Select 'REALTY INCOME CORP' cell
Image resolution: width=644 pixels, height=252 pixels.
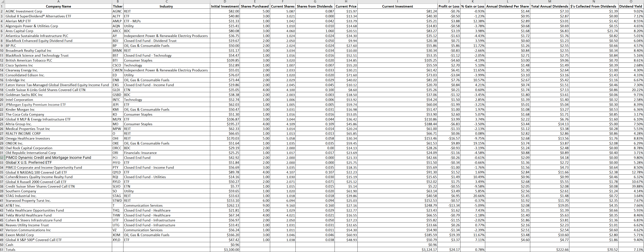pyautogui.click(x=58, y=134)
